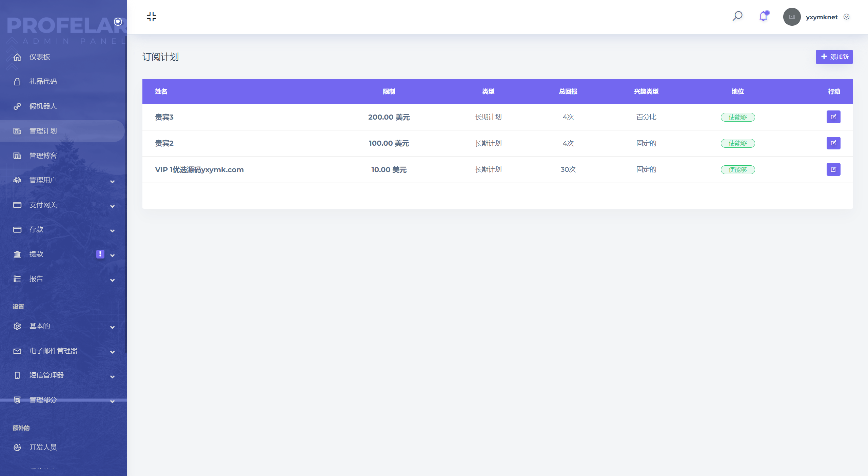Viewport: 868px width, 476px height.
Task: Open the notifications bell
Action: 763,16
